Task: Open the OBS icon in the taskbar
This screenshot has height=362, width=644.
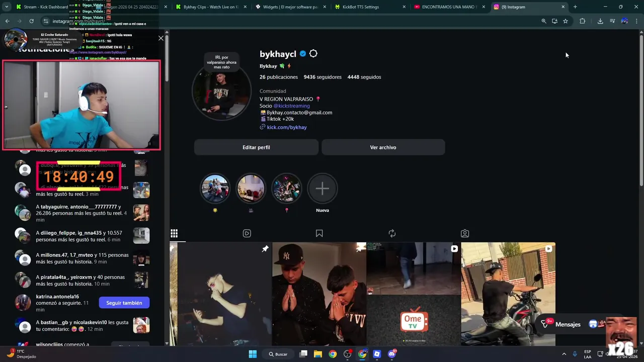Action: [x=347, y=354]
